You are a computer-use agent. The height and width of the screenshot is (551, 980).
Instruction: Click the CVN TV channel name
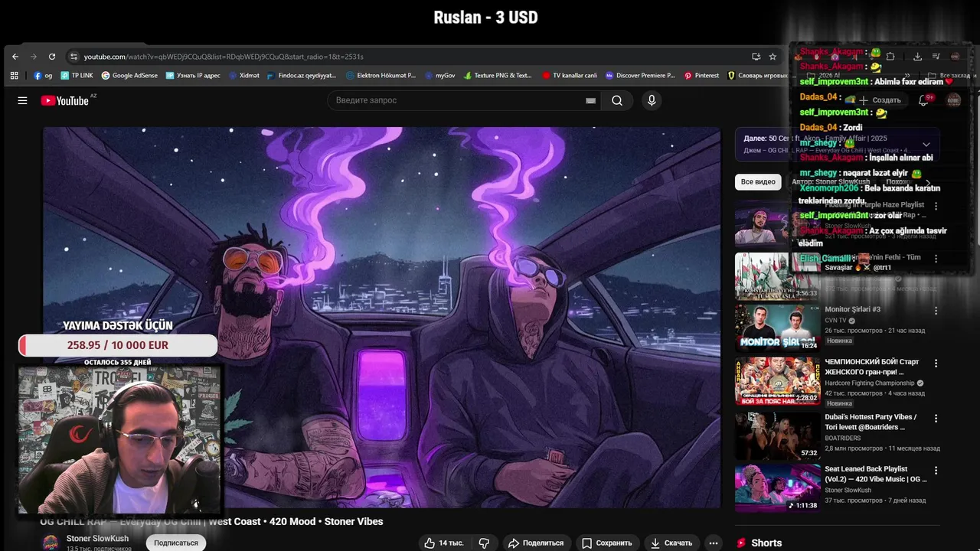835,320
